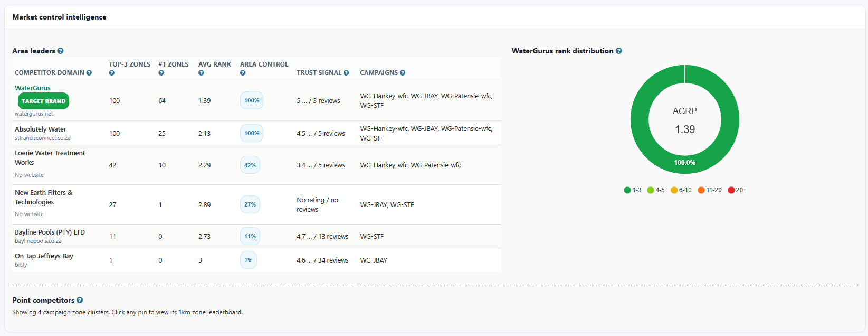Click Loerie top-3 zones value 42
The height and width of the screenshot is (336, 868).
(112, 165)
